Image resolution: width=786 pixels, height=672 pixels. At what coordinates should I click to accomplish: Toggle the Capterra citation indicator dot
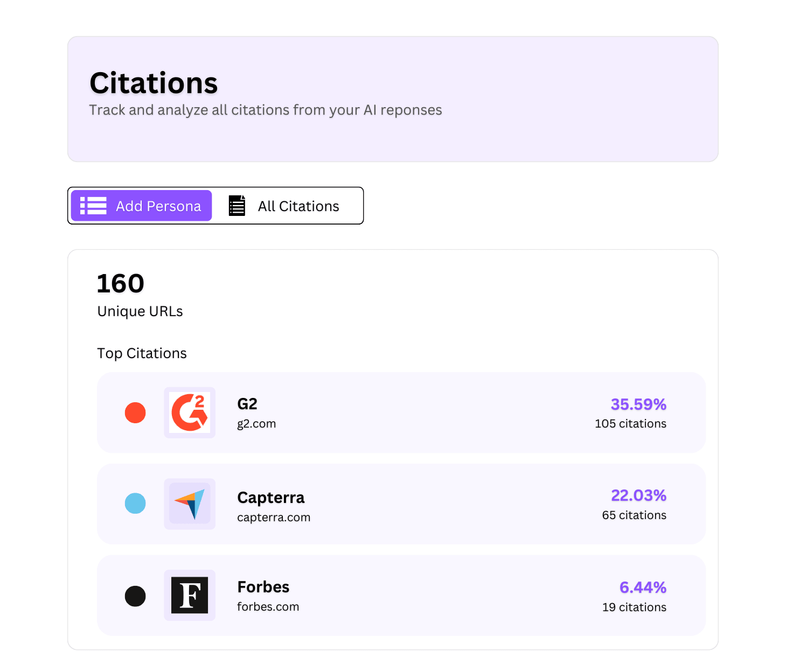[x=135, y=503]
